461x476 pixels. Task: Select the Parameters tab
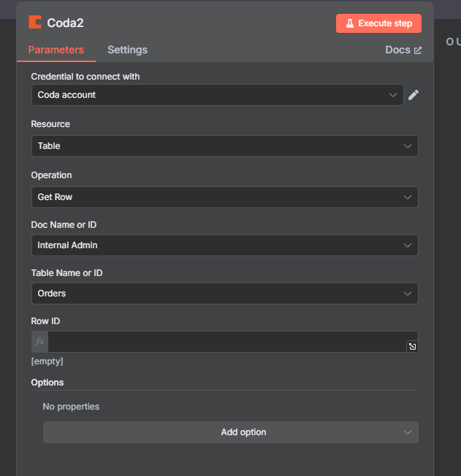(56, 50)
